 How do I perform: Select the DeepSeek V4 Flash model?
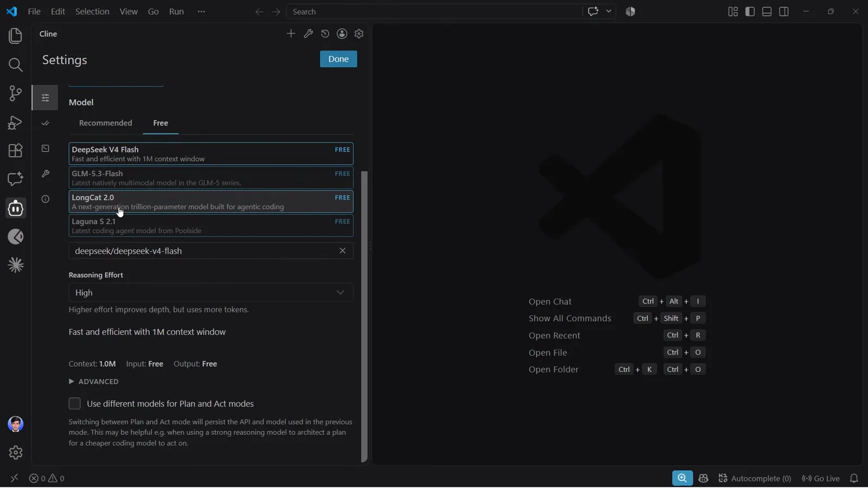tap(211, 154)
